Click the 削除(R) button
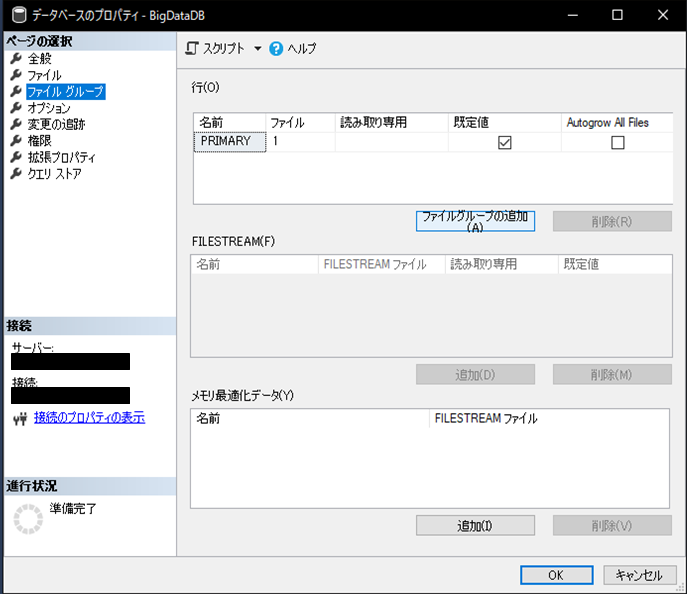Image resolution: width=687 pixels, height=594 pixels. 612,221
